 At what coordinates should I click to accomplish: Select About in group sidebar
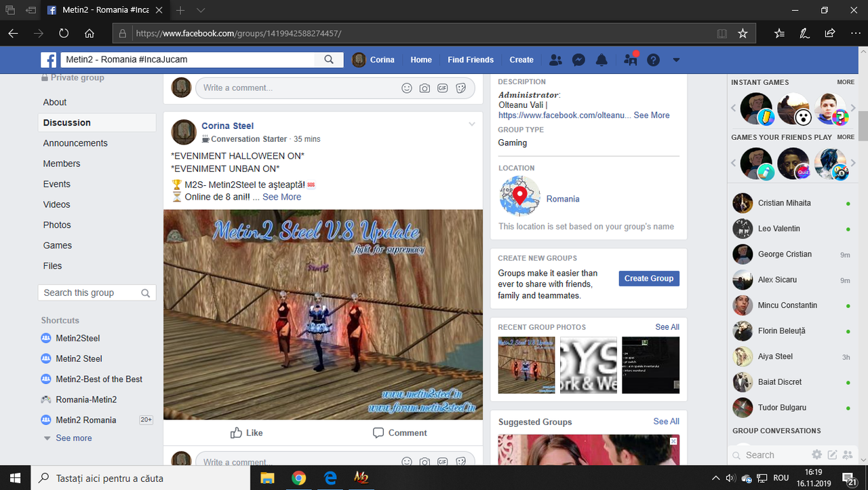click(55, 102)
